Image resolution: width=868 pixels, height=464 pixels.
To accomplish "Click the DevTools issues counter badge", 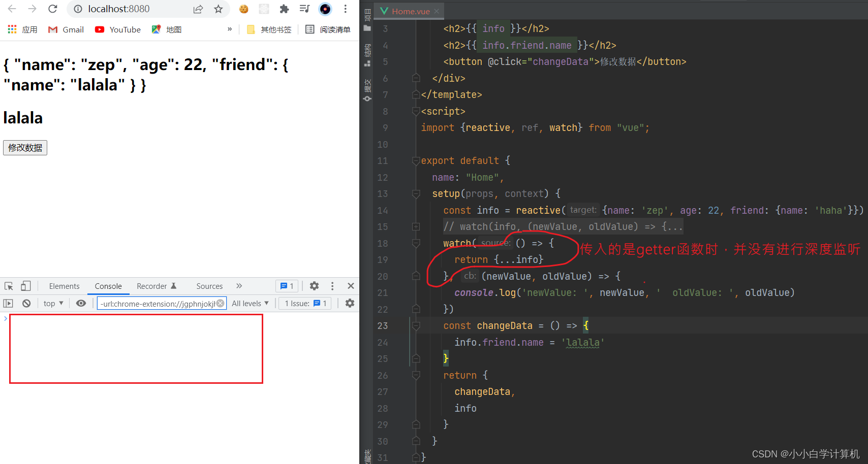I will 287,286.
